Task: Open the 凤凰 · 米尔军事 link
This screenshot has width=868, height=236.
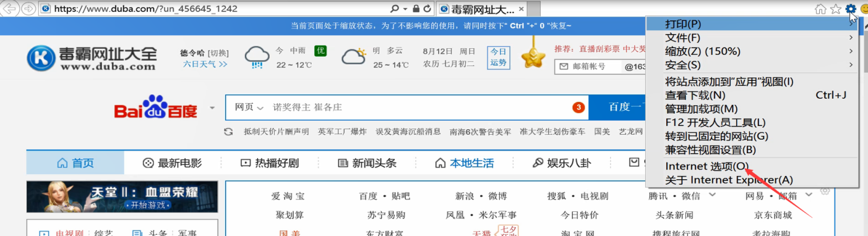Action: tap(481, 215)
